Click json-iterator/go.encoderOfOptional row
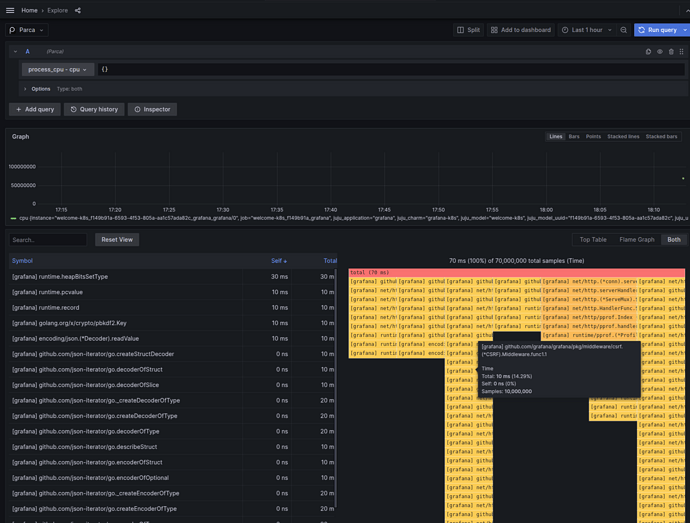Image resolution: width=690 pixels, height=523 pixels. coord(172,478)
